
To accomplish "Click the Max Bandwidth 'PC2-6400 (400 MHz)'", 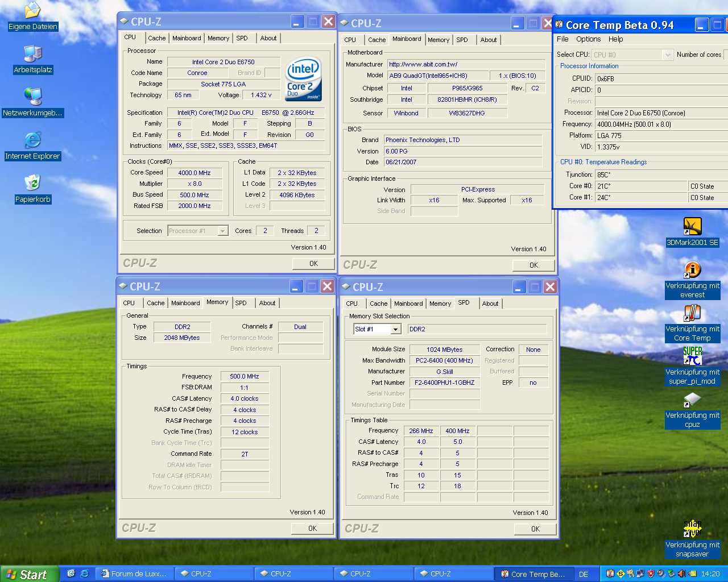I will coord(445,360).
